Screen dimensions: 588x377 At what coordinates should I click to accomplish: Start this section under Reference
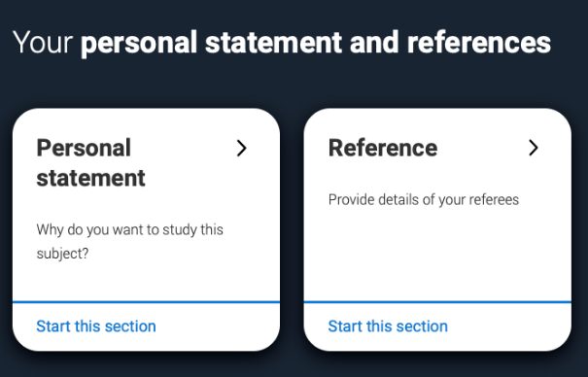coord(388,326)
